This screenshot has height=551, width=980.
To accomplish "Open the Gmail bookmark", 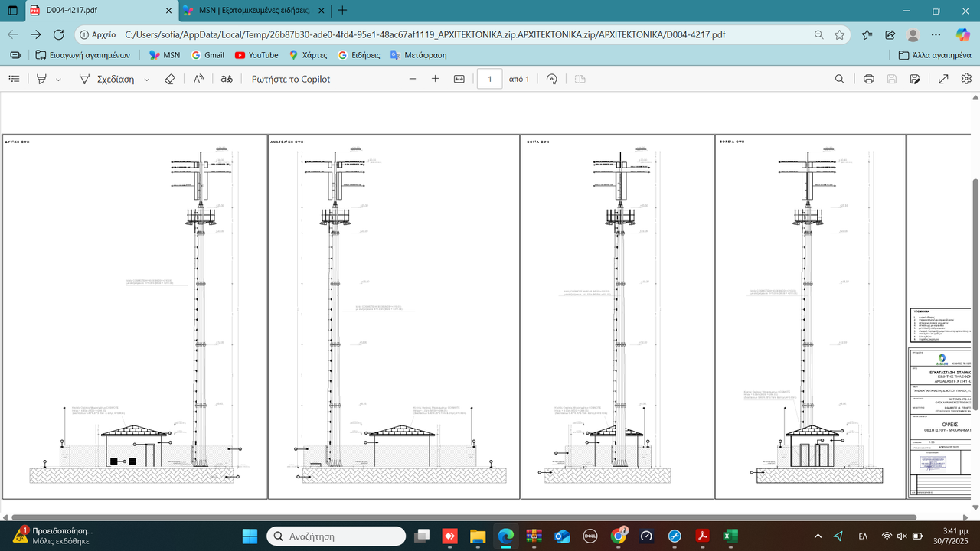I will [207, 55].
